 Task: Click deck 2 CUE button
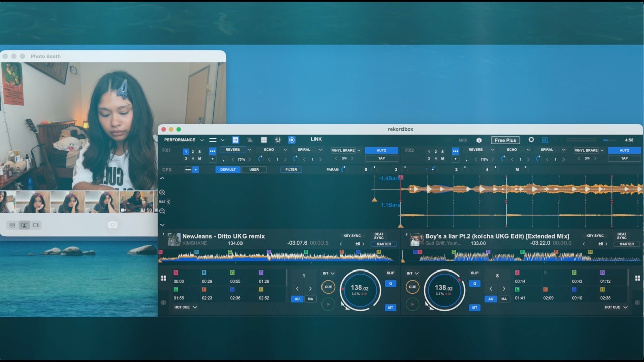point(412,287)
